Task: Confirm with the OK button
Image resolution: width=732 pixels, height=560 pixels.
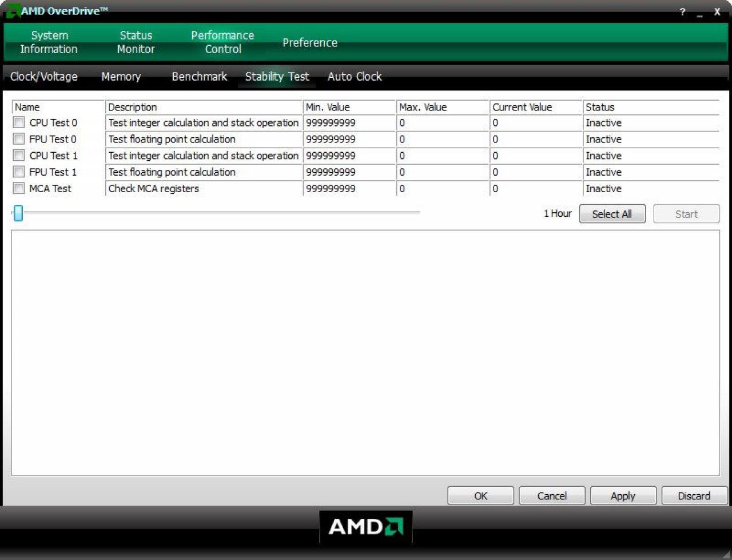Action: [481, 496]
